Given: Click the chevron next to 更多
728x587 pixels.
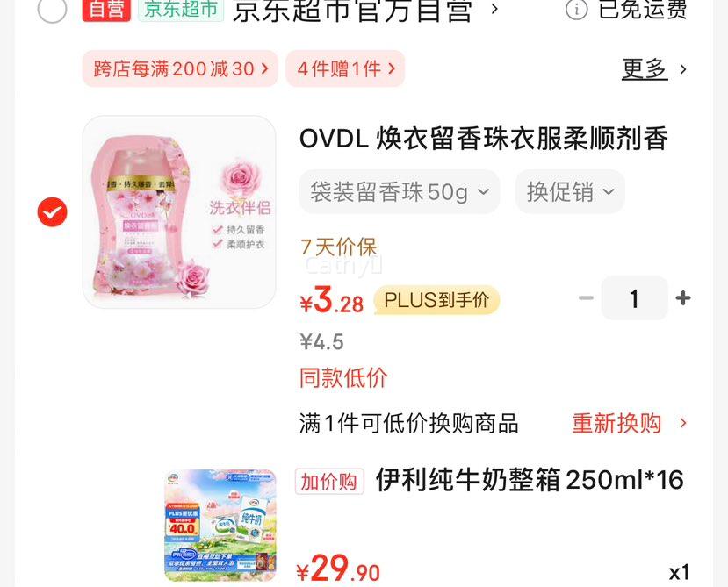Looking at the screenshot, I should [x=682, y=69].
